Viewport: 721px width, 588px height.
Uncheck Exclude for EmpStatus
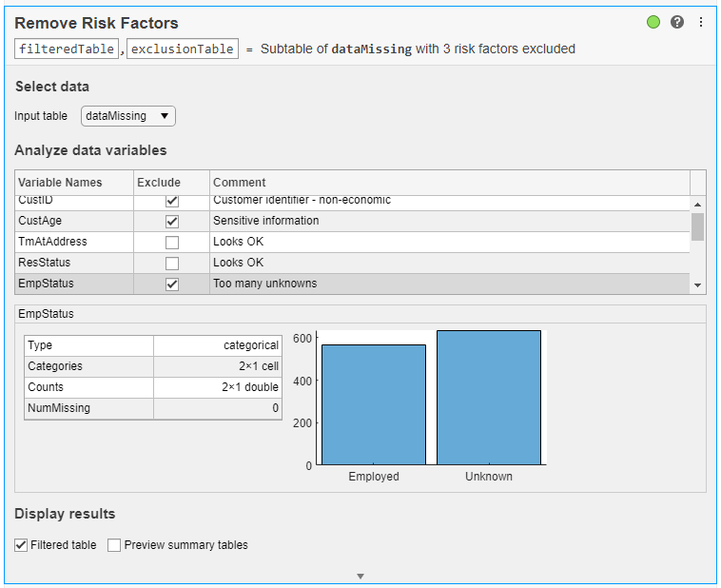172,284
